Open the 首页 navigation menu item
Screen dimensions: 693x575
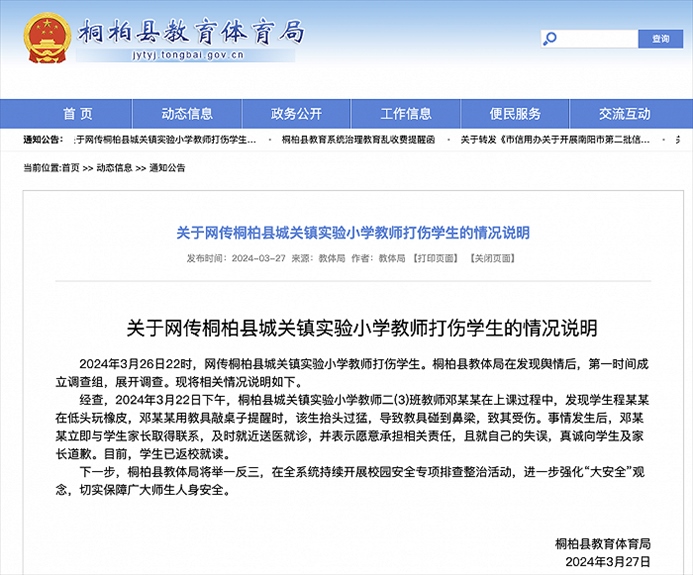tap(78, 113)
